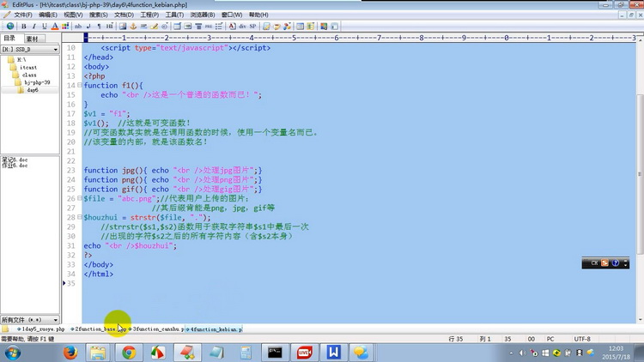Screen dimensions: 644x362
Task: Open Windows Start button
Action: point(13,353)
